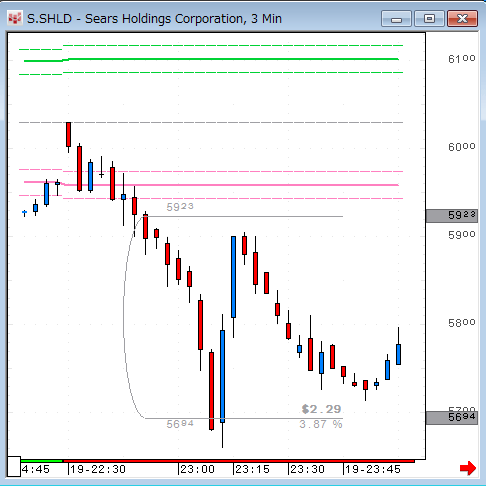
Task: Click the 3.87 % range percentage label
Action: tap(321, 424)
